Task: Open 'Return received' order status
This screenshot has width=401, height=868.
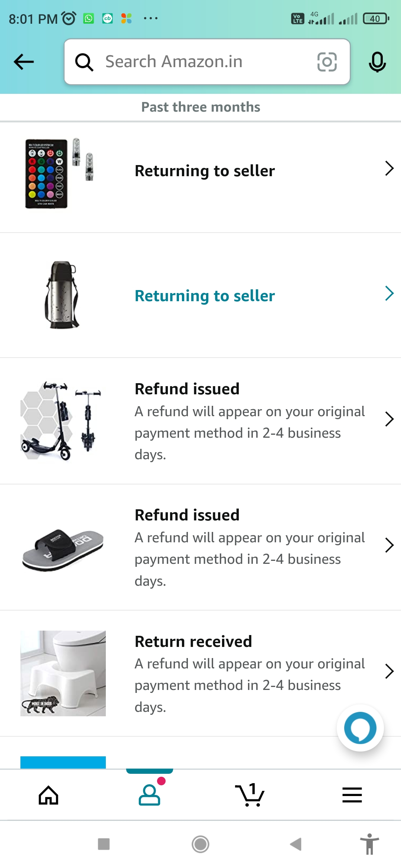Action: (193, 641)
